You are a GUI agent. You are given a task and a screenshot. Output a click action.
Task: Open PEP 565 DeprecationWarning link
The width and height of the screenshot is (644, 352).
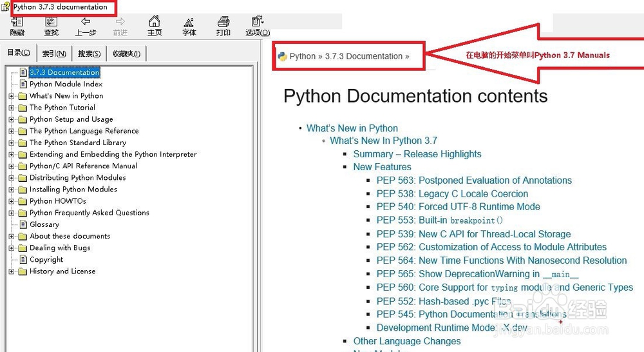[478, 274]
